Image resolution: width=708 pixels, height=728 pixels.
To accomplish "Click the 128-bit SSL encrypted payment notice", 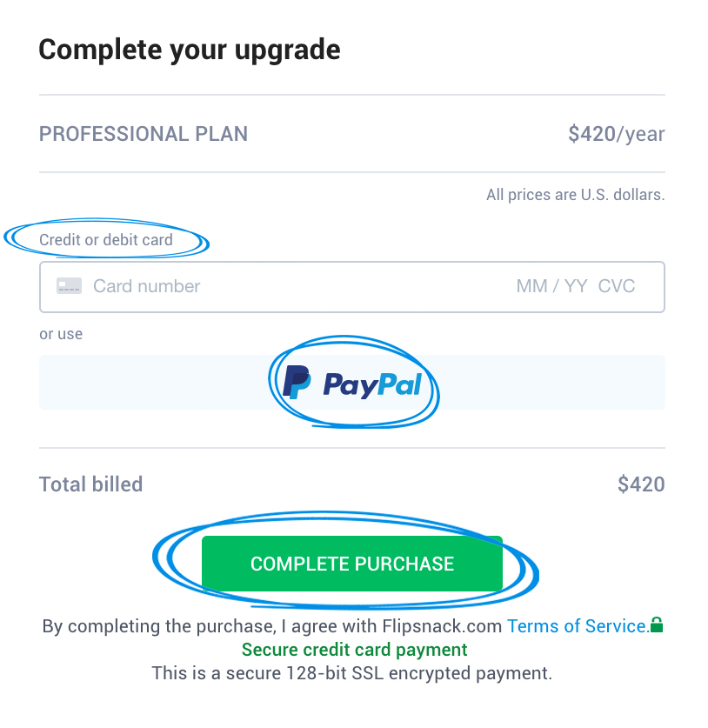I will pos(352,673).
